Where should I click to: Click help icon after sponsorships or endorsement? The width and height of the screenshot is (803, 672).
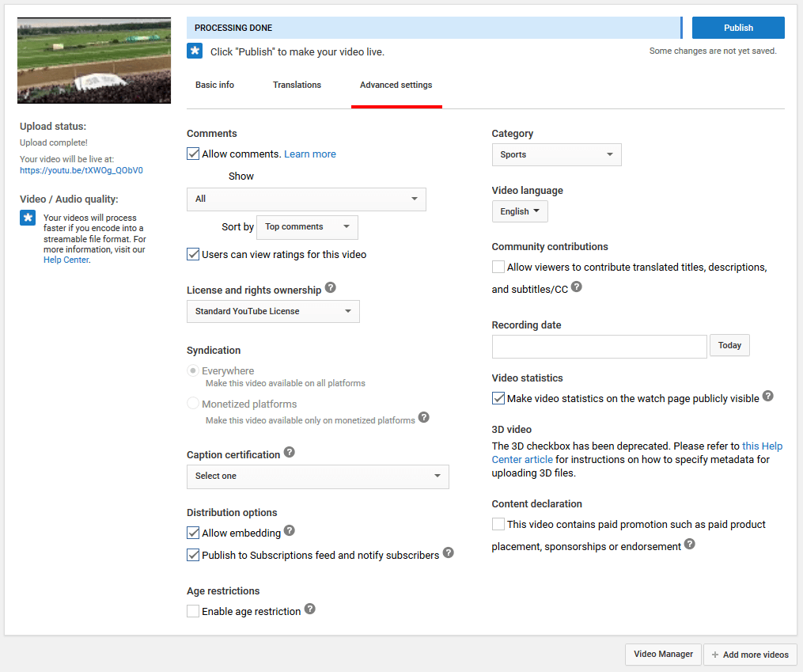[690, 544]
